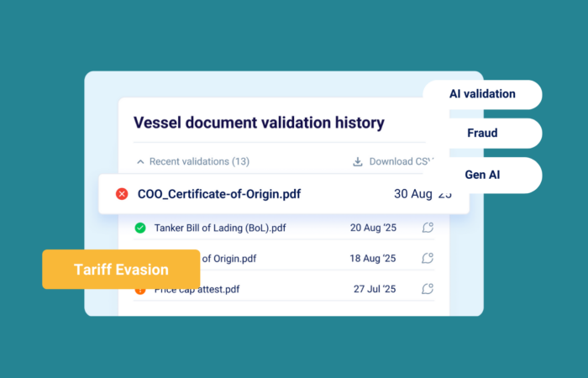Open COO_Certificate-of-Origin.pdf file row
This screenshot has height=378, width=588.
(284, 194)
